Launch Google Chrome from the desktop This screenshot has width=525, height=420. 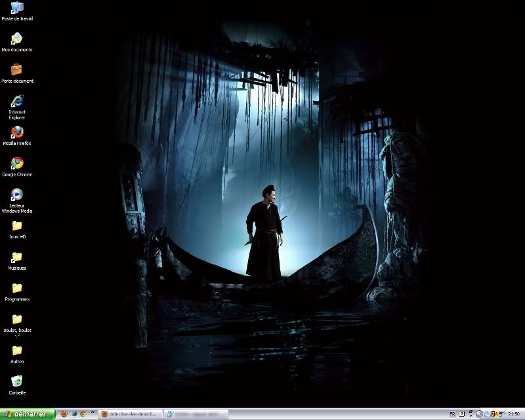click(17, 167)
